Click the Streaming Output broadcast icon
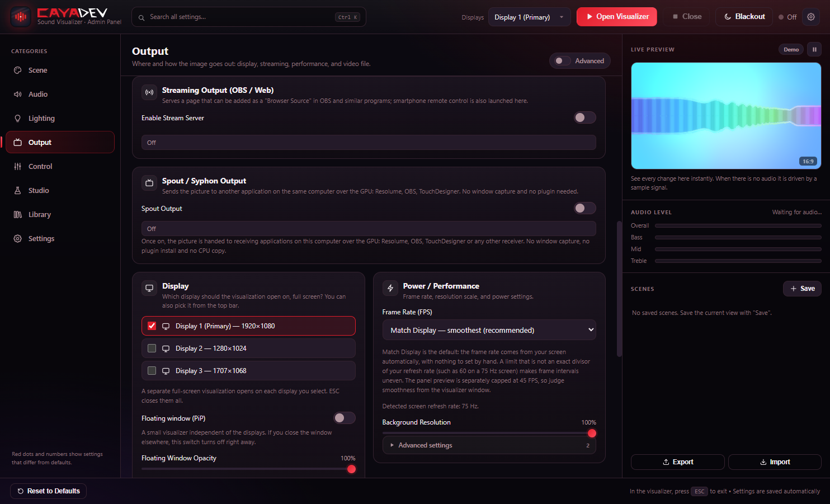This screenshot has width=830, height=504. pyautogui.click(x=149, y=92)
